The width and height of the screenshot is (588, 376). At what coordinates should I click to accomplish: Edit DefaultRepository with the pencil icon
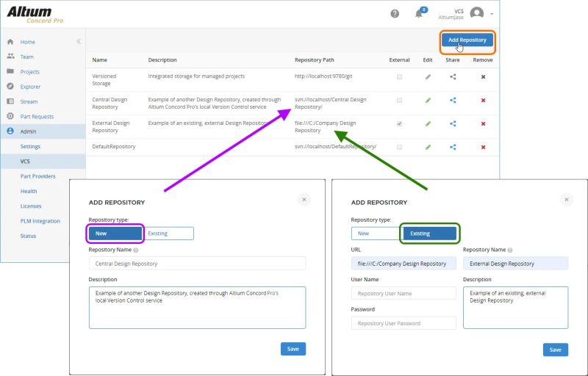pyautogui.click(x=428, y=147)
